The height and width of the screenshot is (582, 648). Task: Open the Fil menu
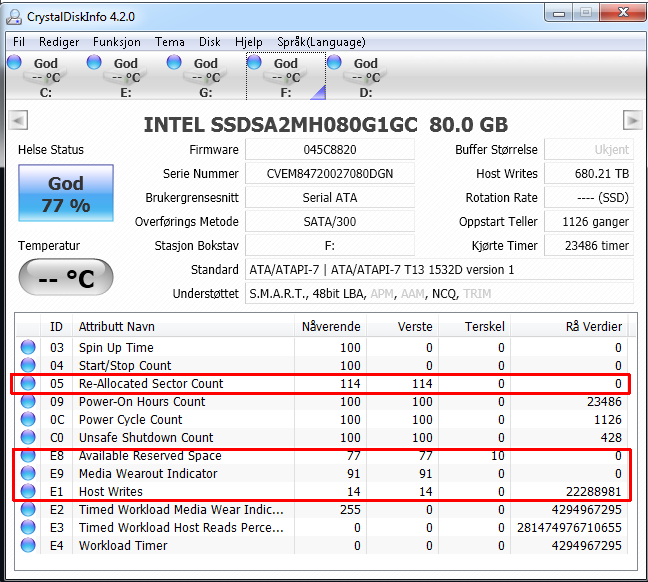tap(19, 42)
